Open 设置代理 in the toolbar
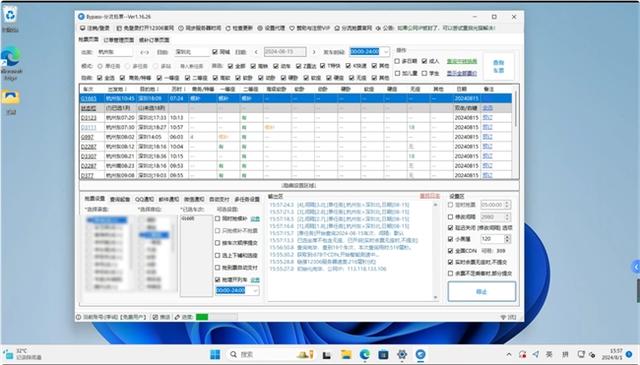Screen dimensions: 640x365 [271, 28]
